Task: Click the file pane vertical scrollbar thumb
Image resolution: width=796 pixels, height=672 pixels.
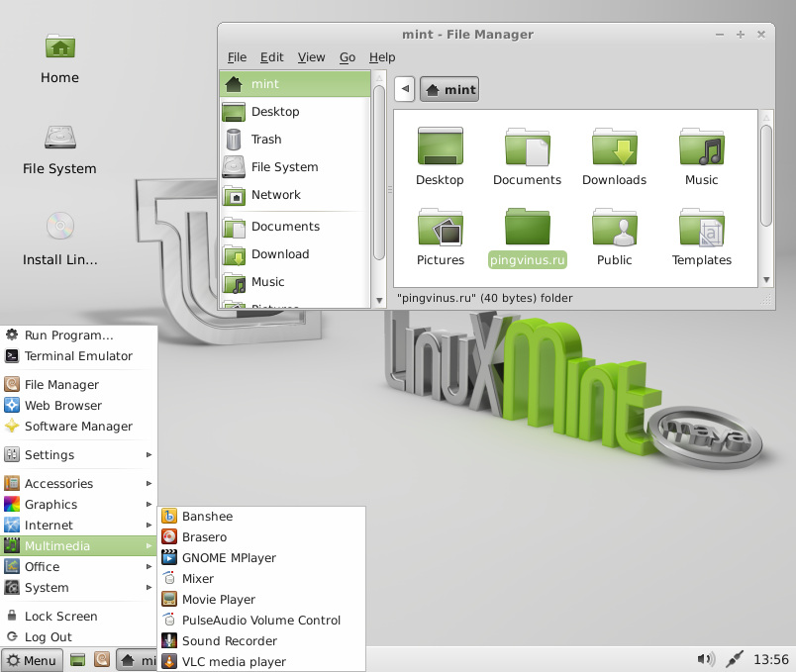Action: coord(766,175)
